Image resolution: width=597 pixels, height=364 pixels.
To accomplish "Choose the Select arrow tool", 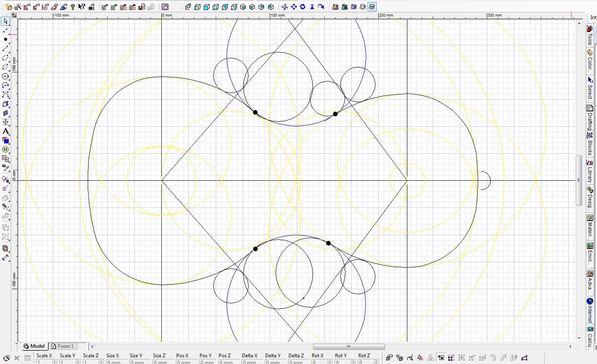I will (x=5, y=21).
